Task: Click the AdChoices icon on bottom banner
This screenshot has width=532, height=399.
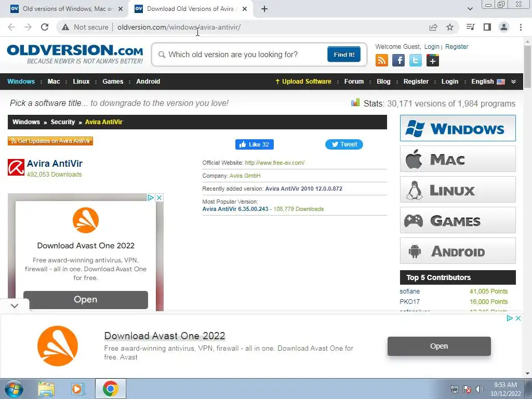Action: [510, 318]
